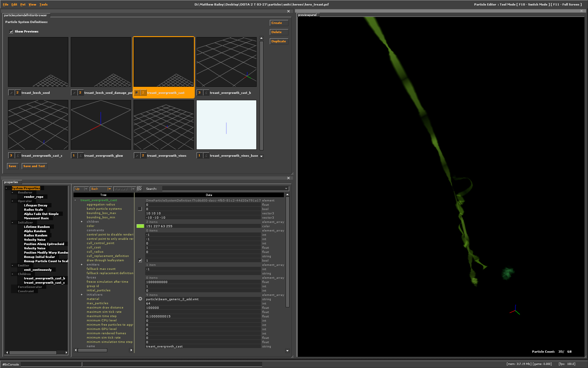This screenshot has height=368, width=588.
Task: Open the Search field dropdown
Action: tap(286, 189)
